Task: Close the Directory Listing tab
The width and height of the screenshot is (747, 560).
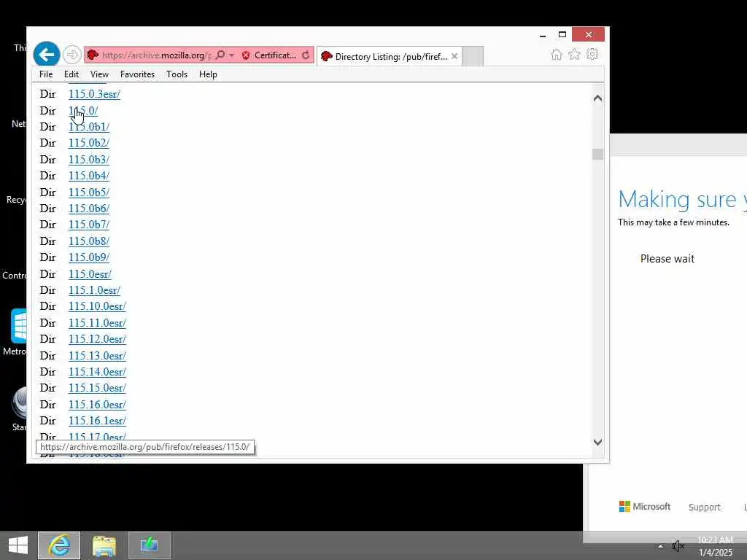Action: 454,56
